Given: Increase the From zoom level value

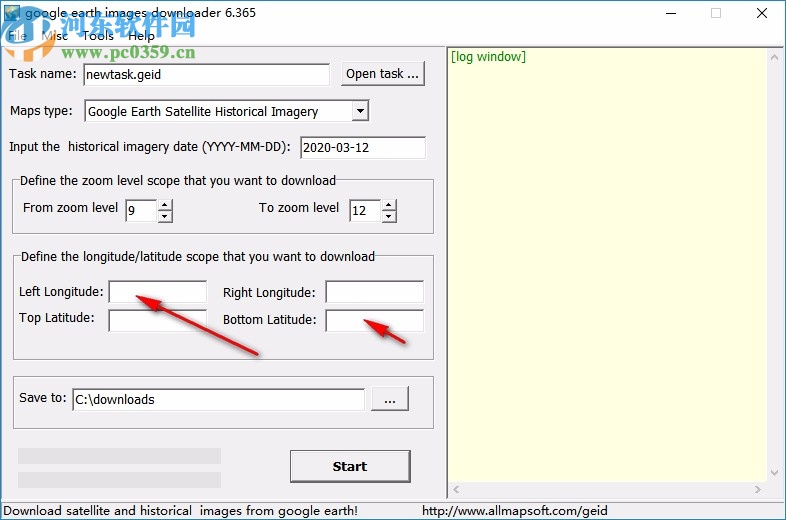Looking at the screenshot, I should (165, 205).
